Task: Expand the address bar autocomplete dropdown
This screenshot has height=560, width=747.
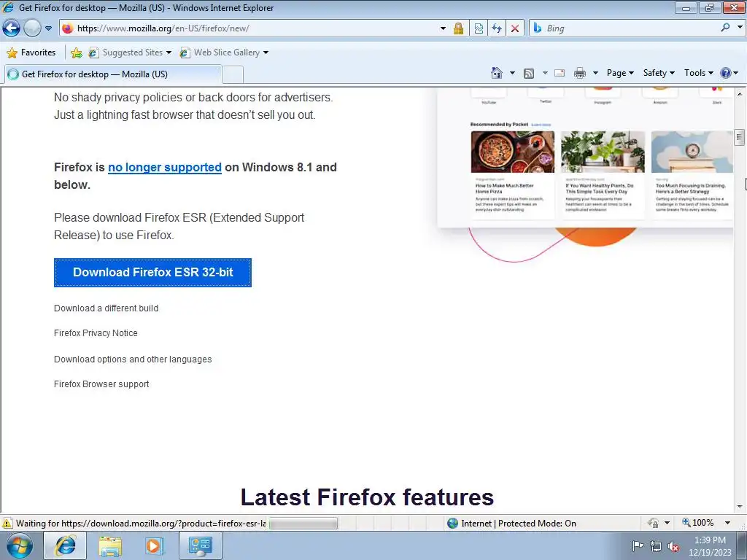Action: pyautogui.click(x=443, y=28)
